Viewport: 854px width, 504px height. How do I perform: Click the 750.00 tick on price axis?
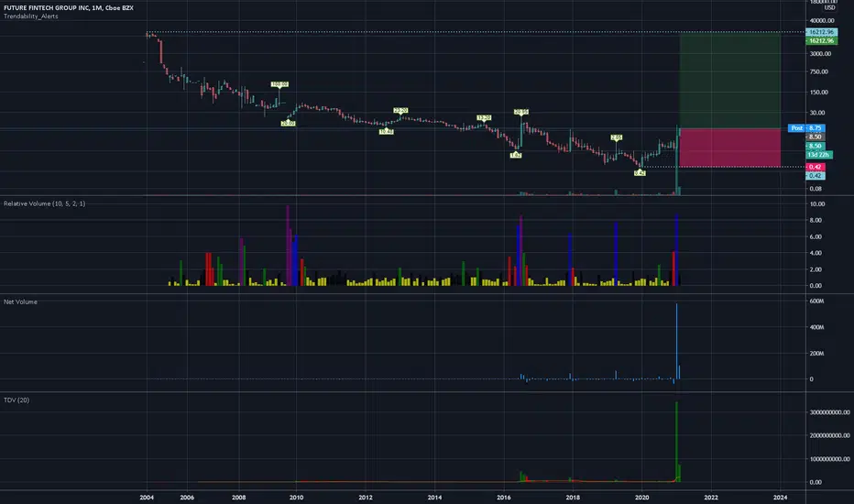click(x=818, y=71)
